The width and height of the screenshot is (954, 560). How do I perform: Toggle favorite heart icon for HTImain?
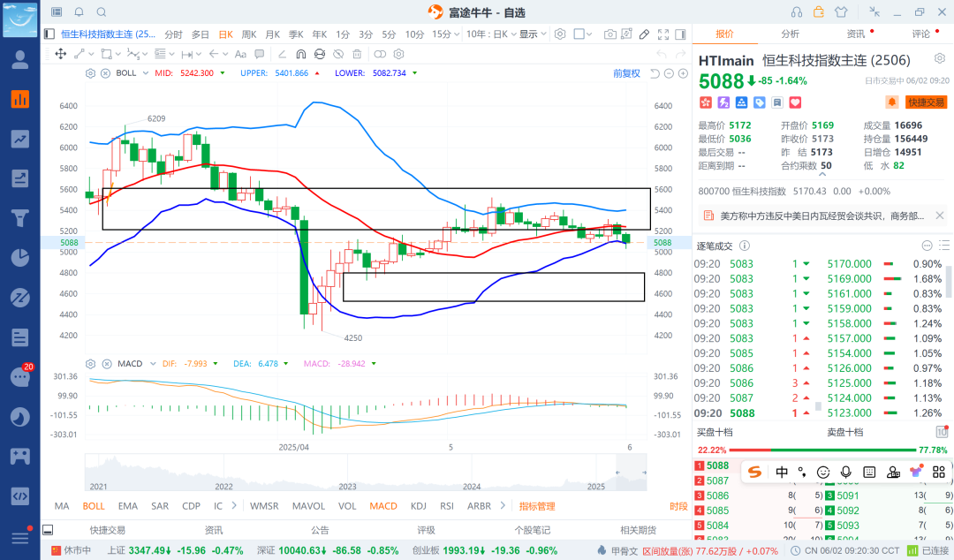(x=795, y=102)
